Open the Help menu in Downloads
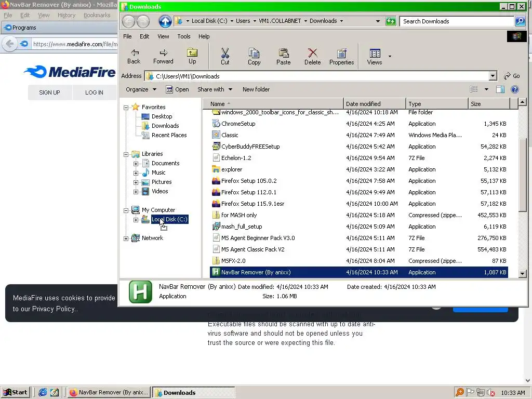 coord(204,36)
